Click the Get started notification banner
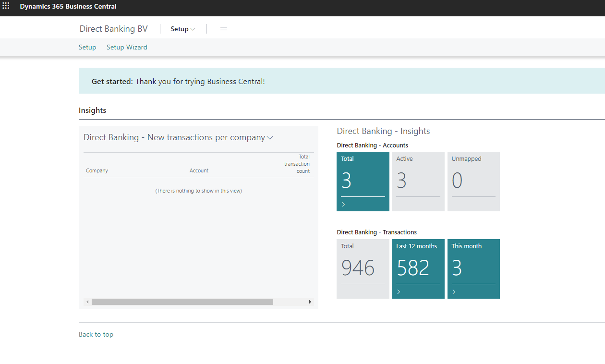The width and height of the screenshot is (605, 364). click(x=342, y=81)
